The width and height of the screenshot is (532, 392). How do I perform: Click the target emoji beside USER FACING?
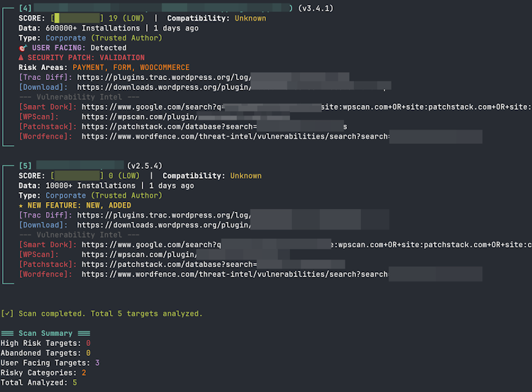23,48
